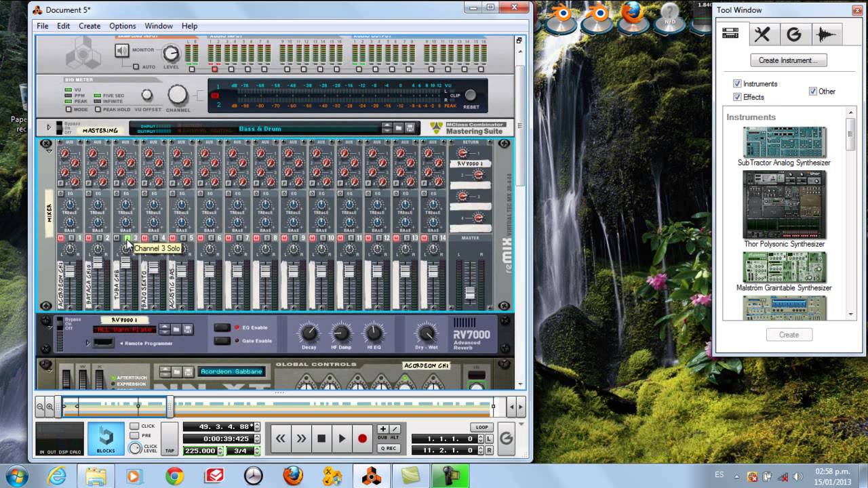The width and height of the screenshot is (868, 488).
Task: Open the Help menu
Action: point(190,26)
